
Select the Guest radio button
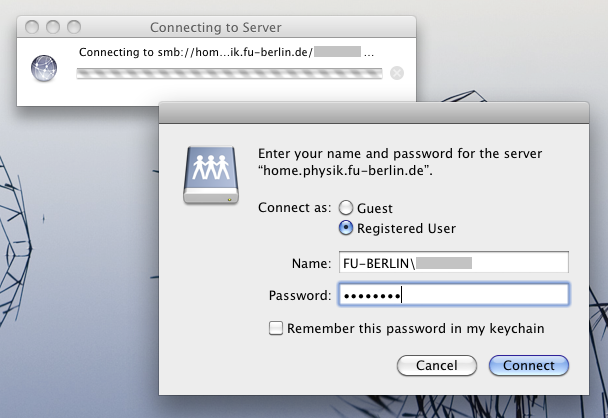(345, 208)
